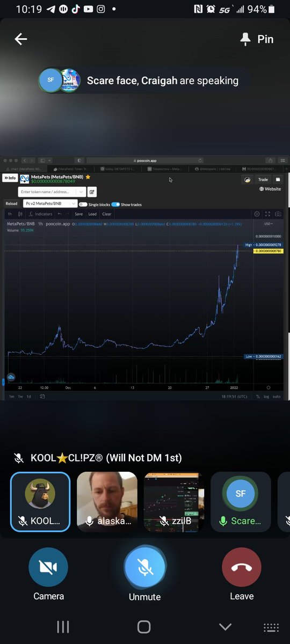Select Scare face participant tile

click(x=241, y=502)
